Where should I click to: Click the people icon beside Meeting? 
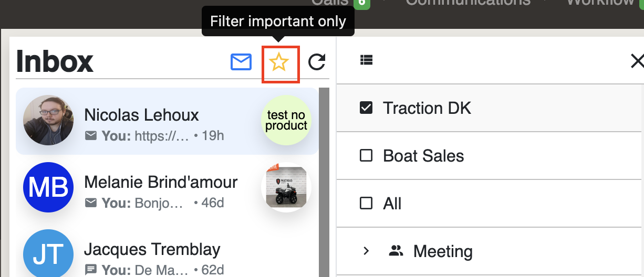396,251
